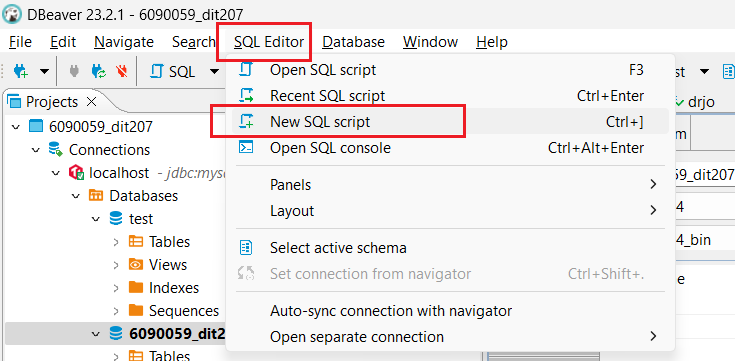Image resolution: width=735 pixels, height=361 pixels.
Task: Open the Navigate menu
Action: (124, 42)
